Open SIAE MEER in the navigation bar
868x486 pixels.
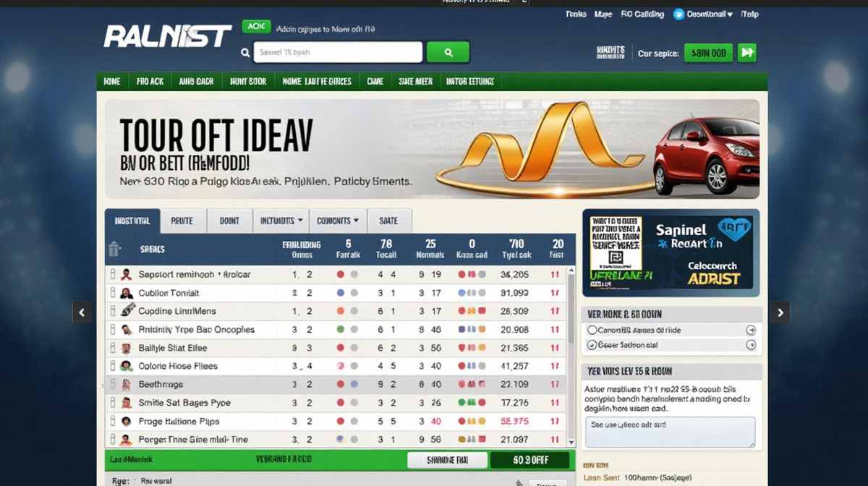click(415, 82)
